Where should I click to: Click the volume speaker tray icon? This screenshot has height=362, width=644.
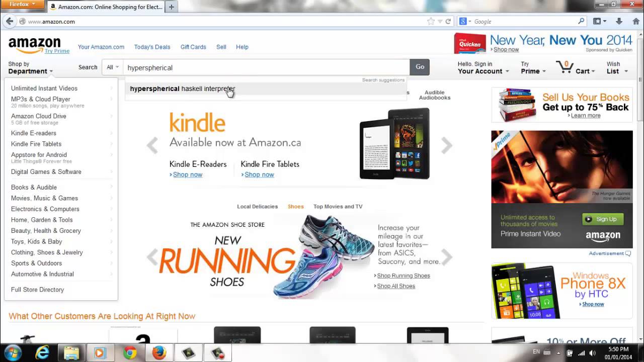593,353
